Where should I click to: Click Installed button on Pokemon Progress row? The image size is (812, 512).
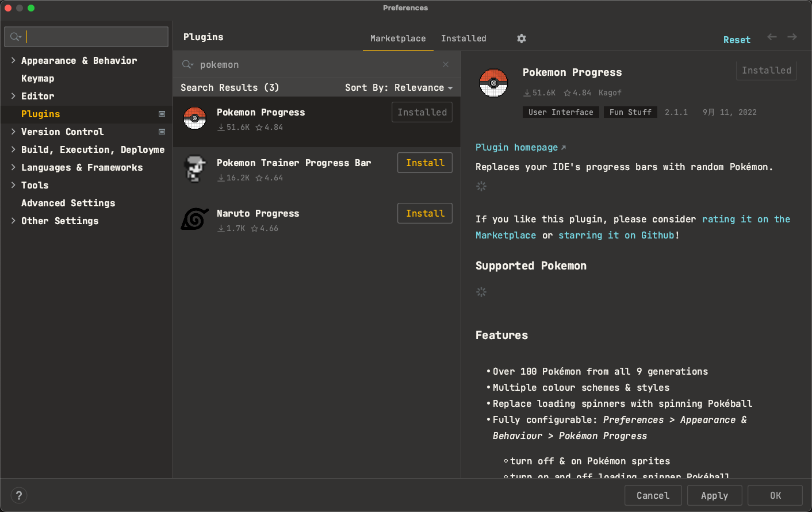pos(422,112)
